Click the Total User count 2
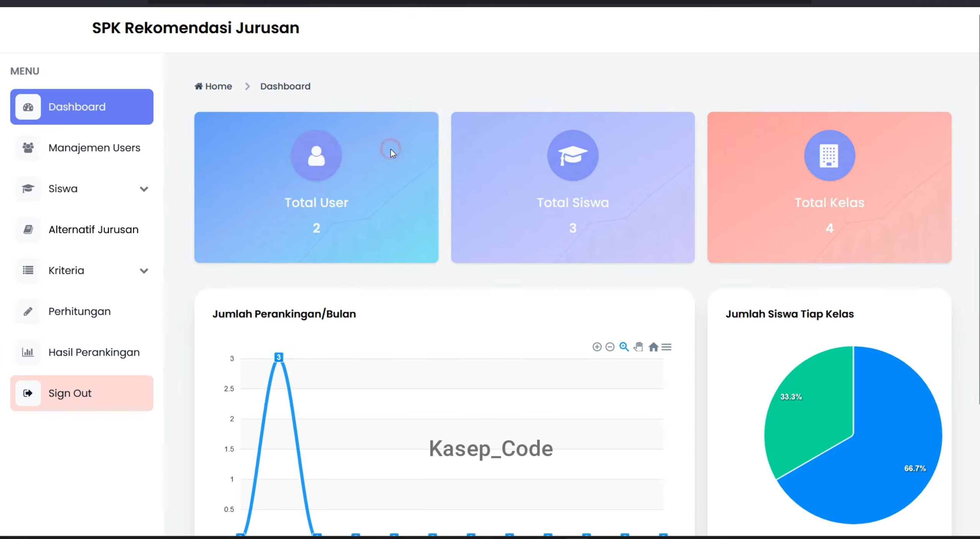This screenshot has height=539, width=980. (316, 228)
